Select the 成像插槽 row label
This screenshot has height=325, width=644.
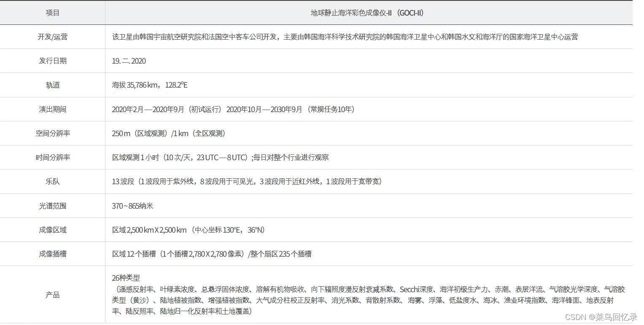click(53, 254)
